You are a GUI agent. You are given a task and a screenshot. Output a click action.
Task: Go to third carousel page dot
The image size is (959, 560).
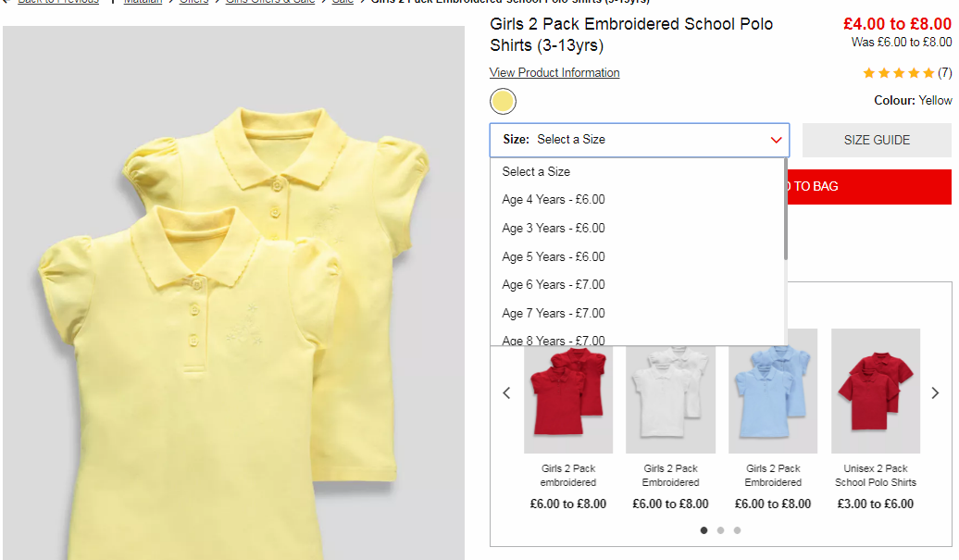point(737,530)
